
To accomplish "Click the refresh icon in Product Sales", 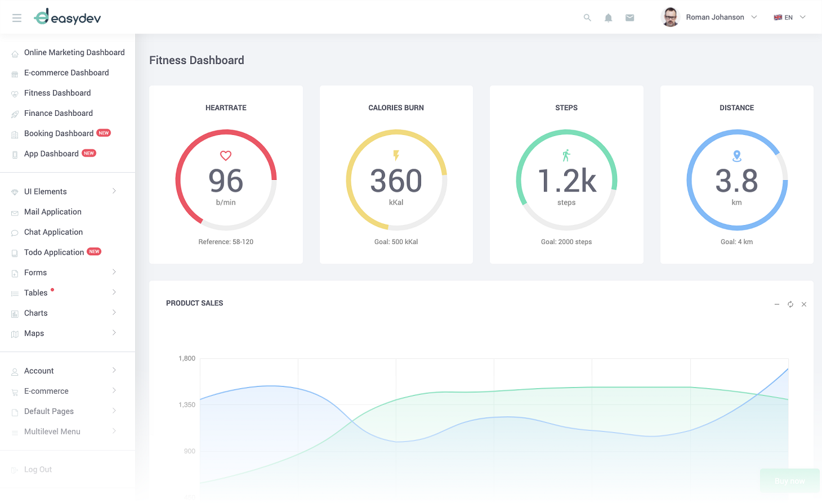I will coord(790,304).
